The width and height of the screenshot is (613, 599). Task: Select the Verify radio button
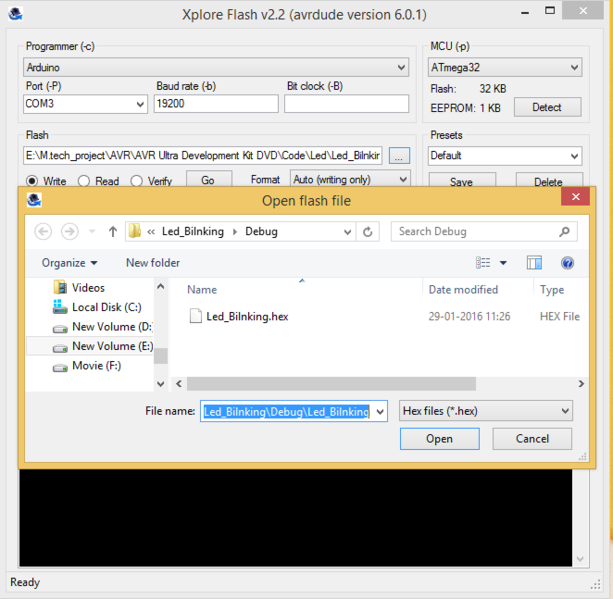coord(136,181)
